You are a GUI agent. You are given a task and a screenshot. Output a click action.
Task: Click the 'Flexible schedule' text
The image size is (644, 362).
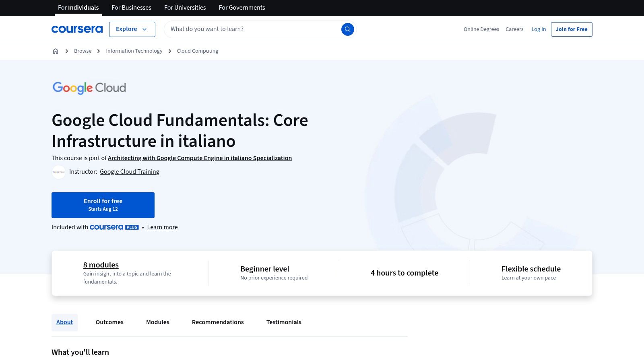pos(531,269)
